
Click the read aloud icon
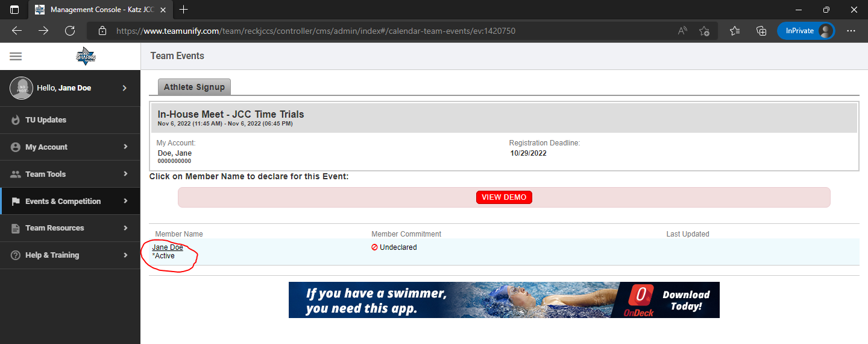click(x=682, y=31)
